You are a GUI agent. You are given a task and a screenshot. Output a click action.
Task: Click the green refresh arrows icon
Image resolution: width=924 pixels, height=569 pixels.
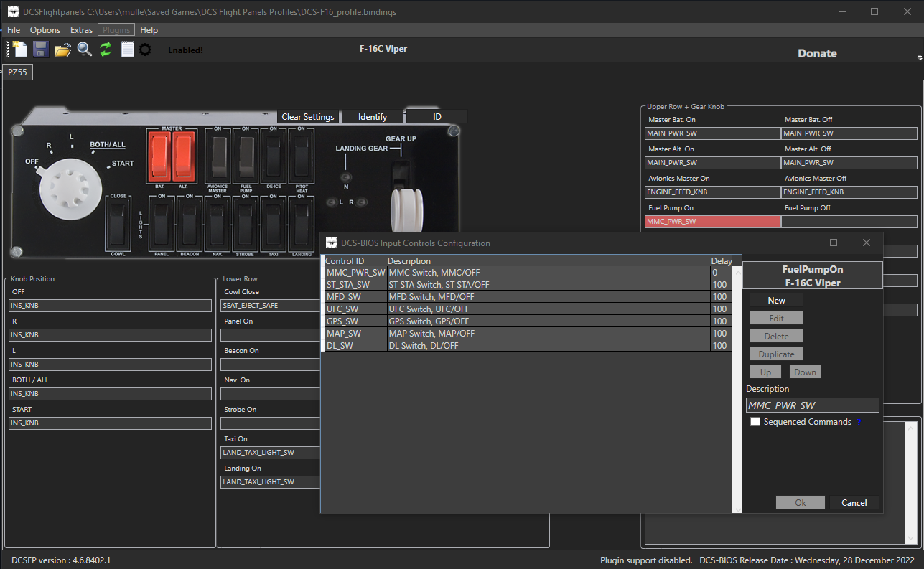click(x=106, y=50)
